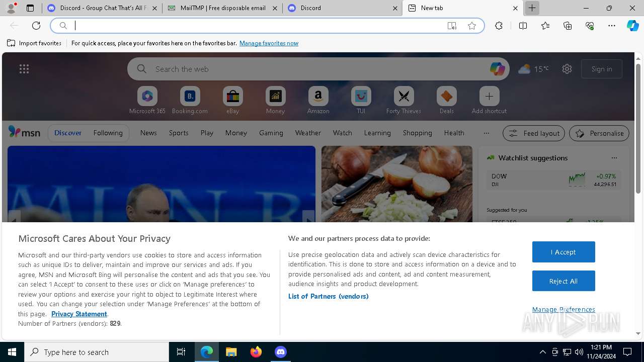The image size is (644, 362).
Task: Click Manage favorites now link
Action: (269, 43)
